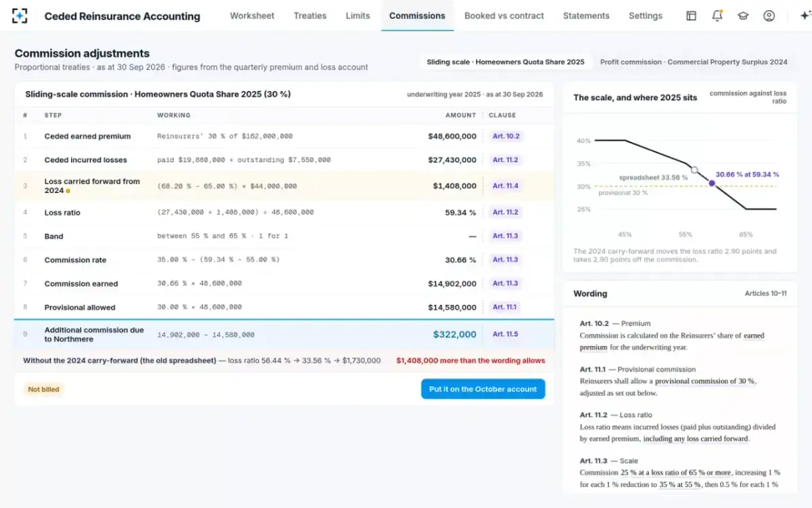
Task: Open the graduation cap learning icon
Action: tap(743, 16)
